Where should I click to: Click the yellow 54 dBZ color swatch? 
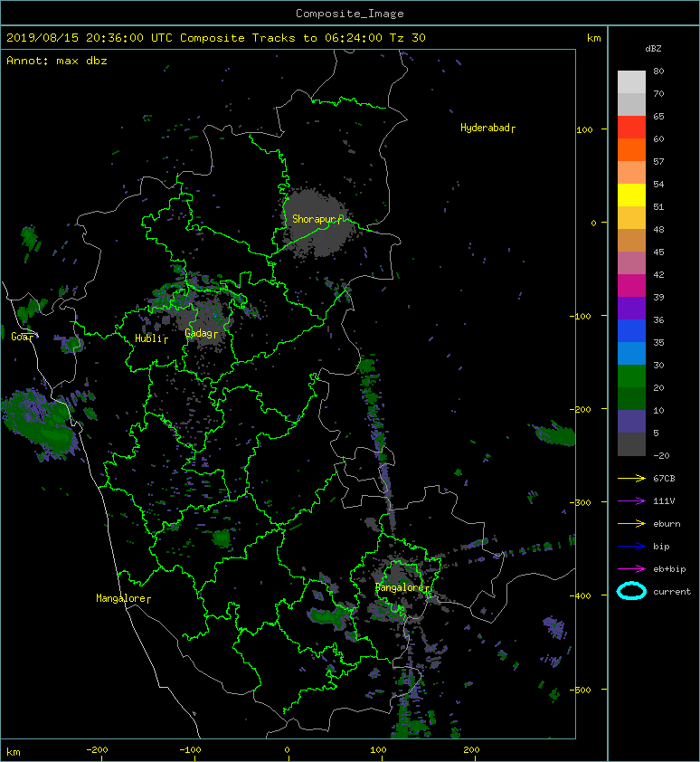pos(631,195)
